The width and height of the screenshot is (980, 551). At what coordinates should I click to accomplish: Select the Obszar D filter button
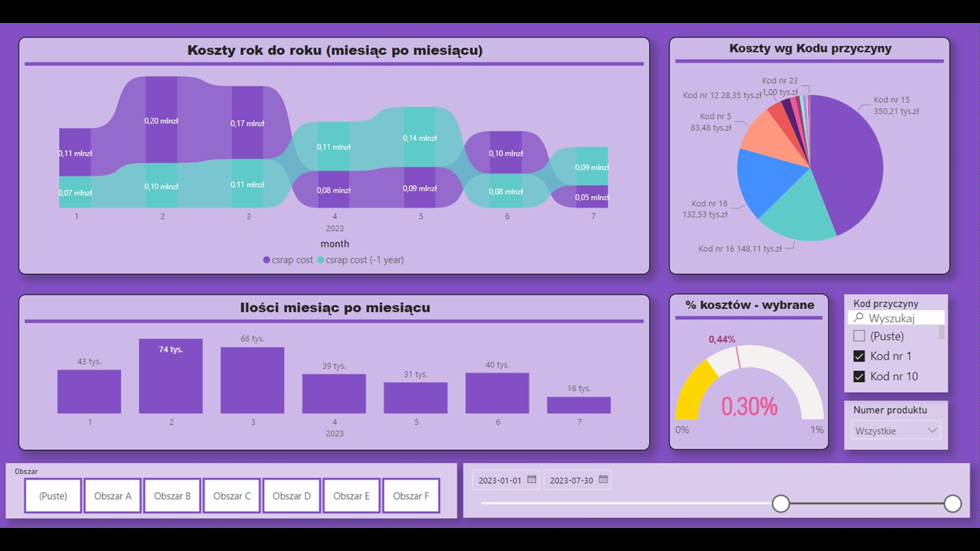tap(292, 496)
